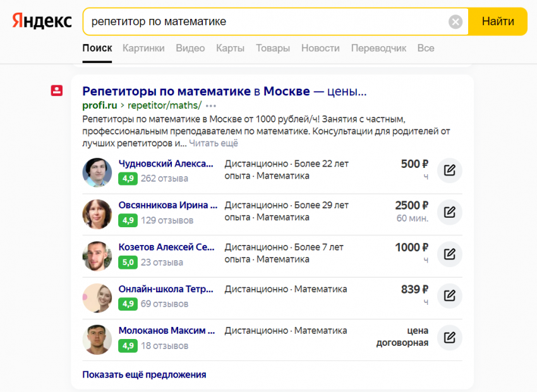Screen dimensions: 537x392
Task: Click the edit icon for Чудновский's row
Action: [x=450, y=170]
